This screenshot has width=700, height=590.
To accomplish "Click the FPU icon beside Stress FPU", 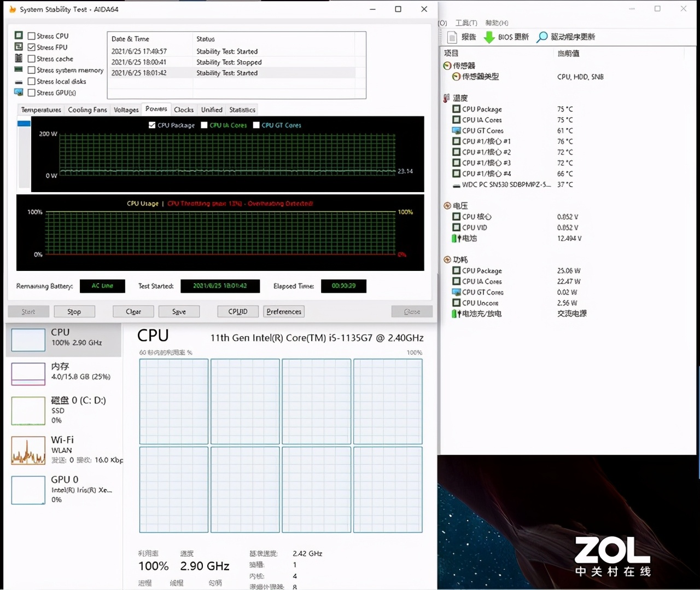I will click(x=19, y=47).
